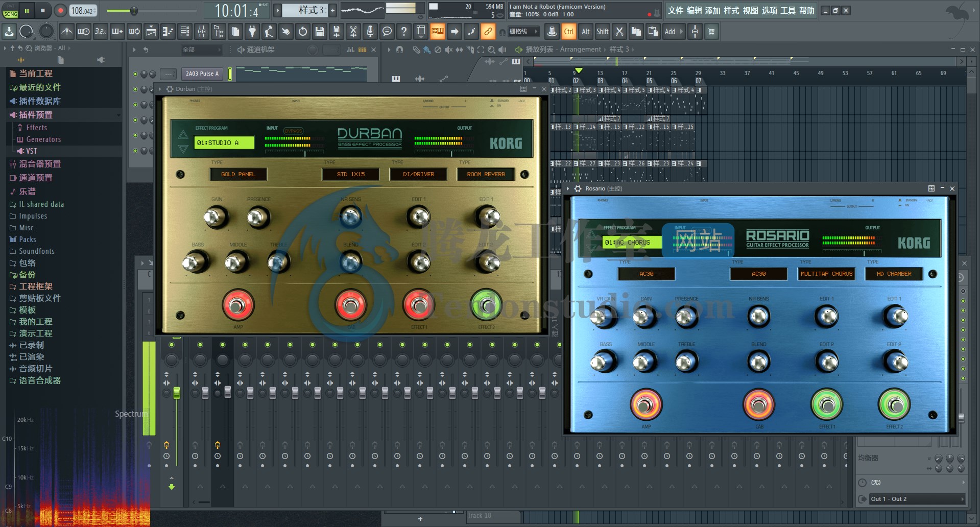Click the download/export arrow icon
980x527 pixels.
click(x=9, y=32)
